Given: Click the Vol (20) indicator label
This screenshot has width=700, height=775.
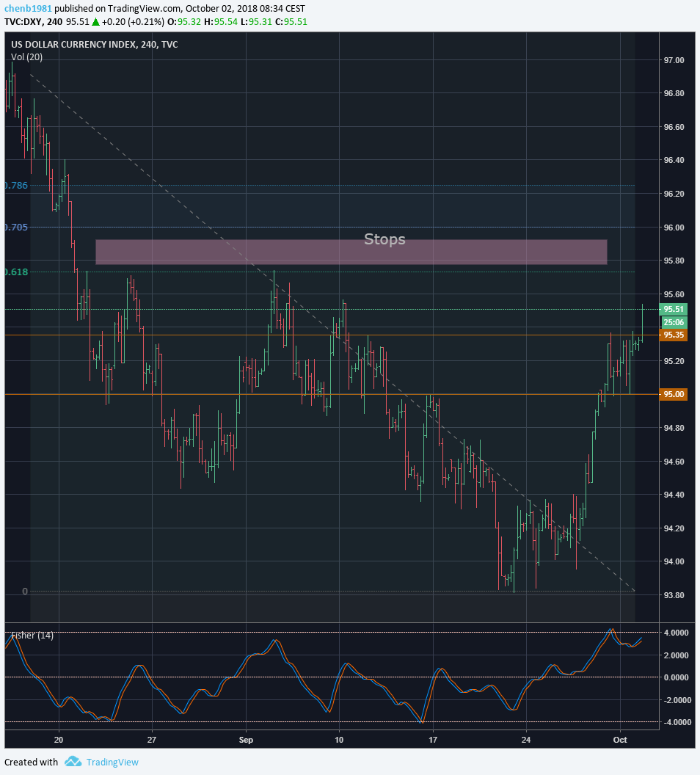Looking at the screenshot, I should (26, 57).
